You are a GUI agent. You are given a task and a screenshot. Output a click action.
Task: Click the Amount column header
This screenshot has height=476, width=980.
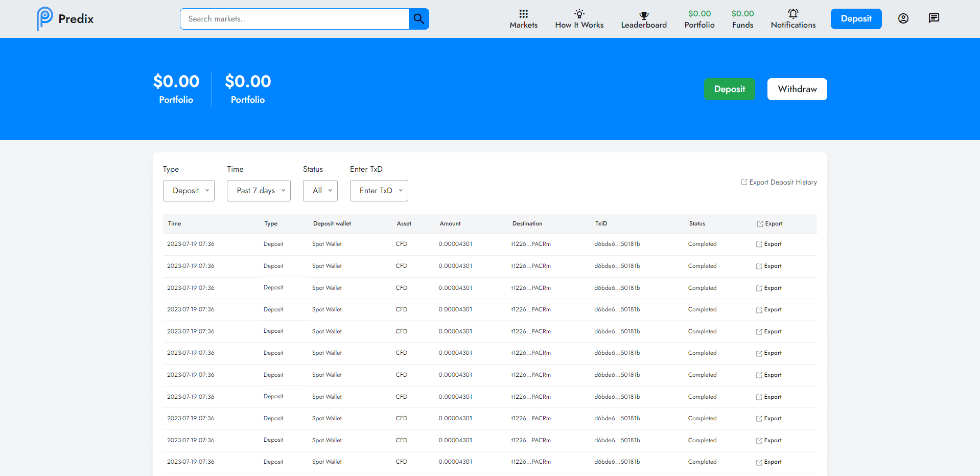point(450,223)
